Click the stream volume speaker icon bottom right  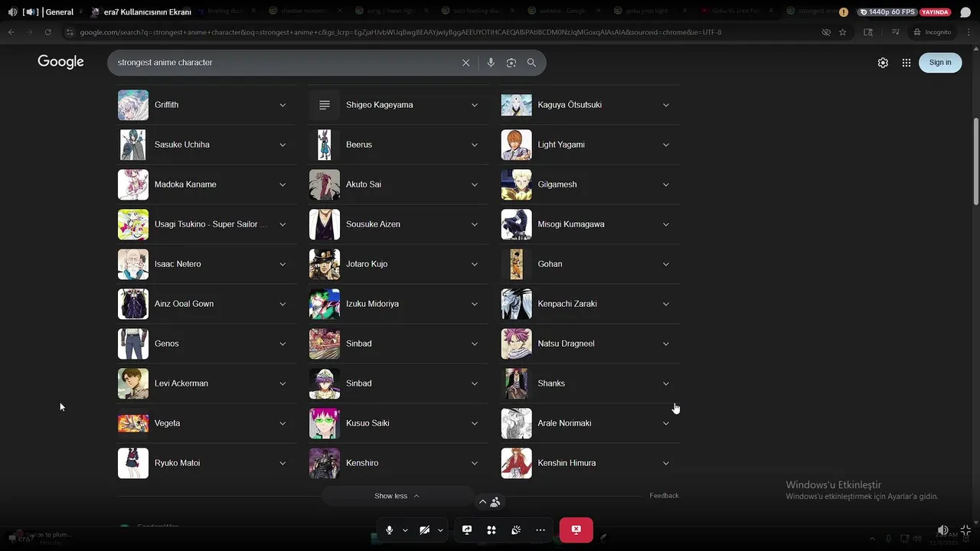[x=942, y=530]
